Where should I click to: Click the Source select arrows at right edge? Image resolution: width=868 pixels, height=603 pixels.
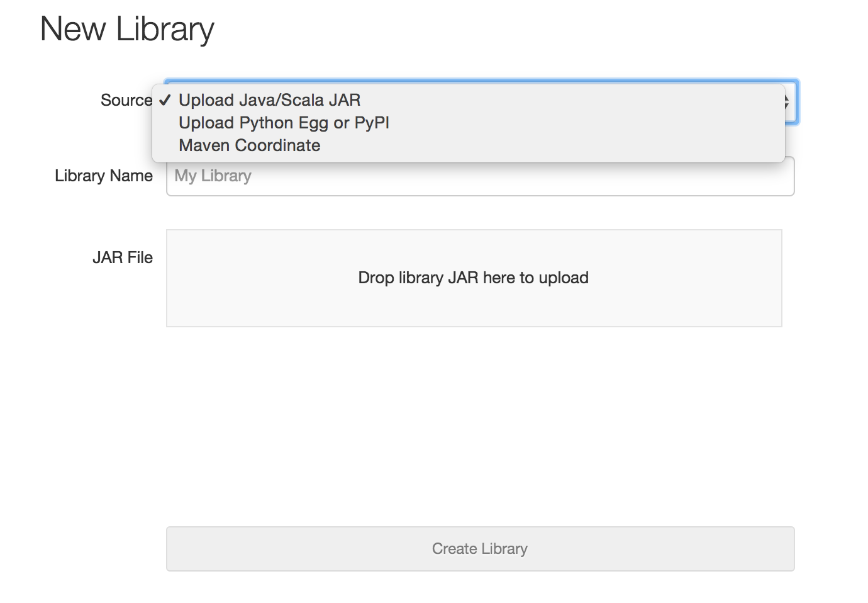pyautogui.click(x=787, y=102)
